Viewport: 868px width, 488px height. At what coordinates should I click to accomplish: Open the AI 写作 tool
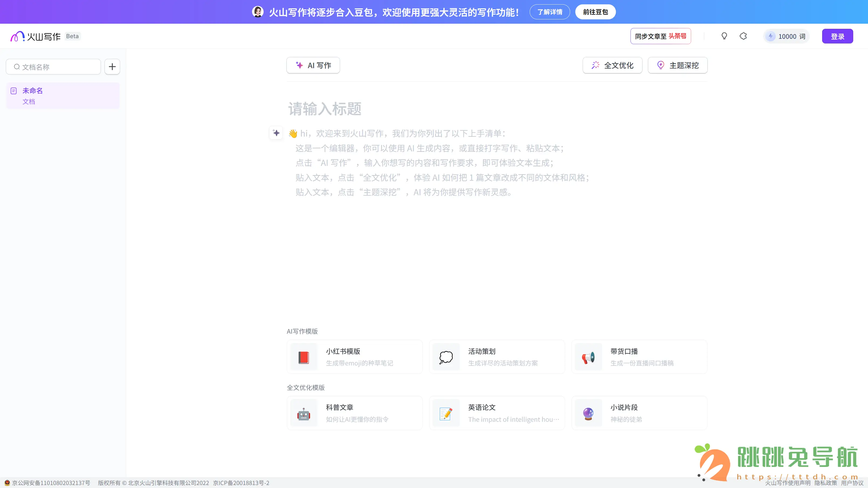[313, 65]
